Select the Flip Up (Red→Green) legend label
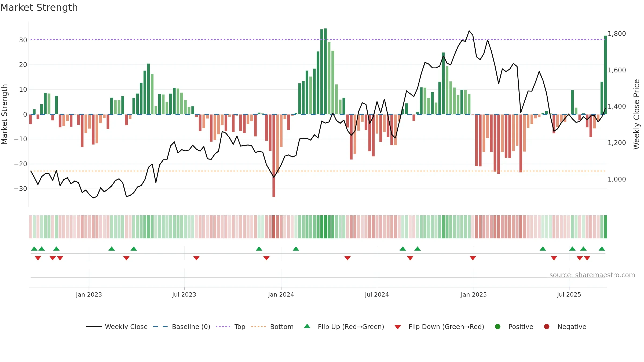 click(x=351, y=327)
